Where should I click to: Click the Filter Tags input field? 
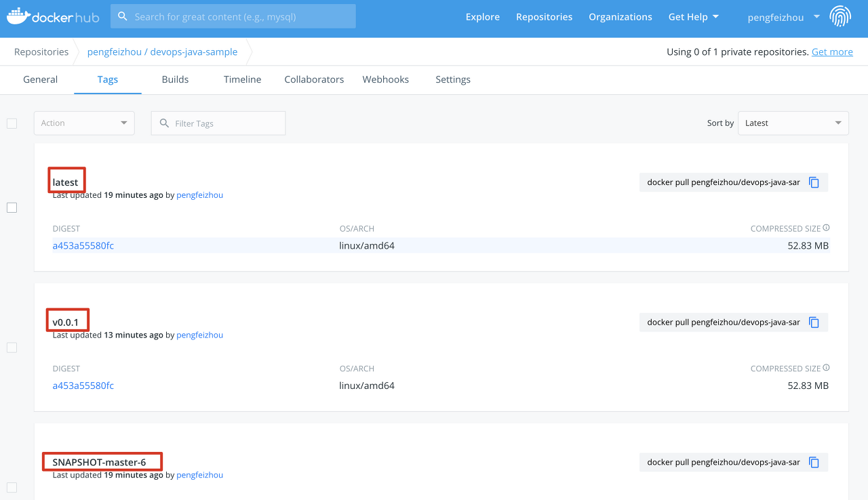tap(218, 123)
